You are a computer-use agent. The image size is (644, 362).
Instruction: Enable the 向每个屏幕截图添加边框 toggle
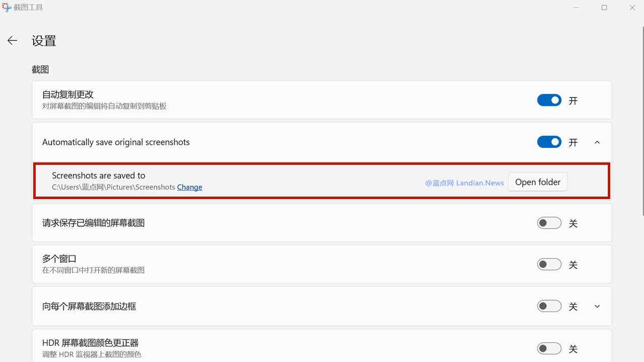click(x=549, y=306)
